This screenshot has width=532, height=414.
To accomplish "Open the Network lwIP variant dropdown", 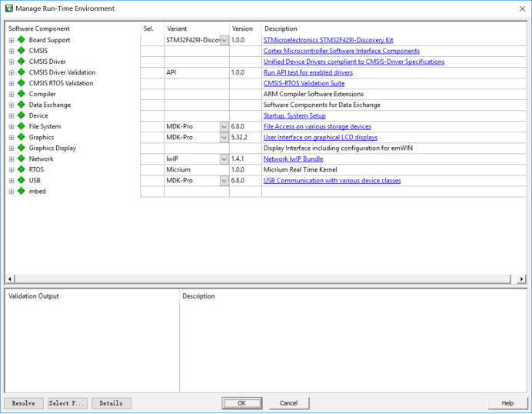I will click(224, 159).
